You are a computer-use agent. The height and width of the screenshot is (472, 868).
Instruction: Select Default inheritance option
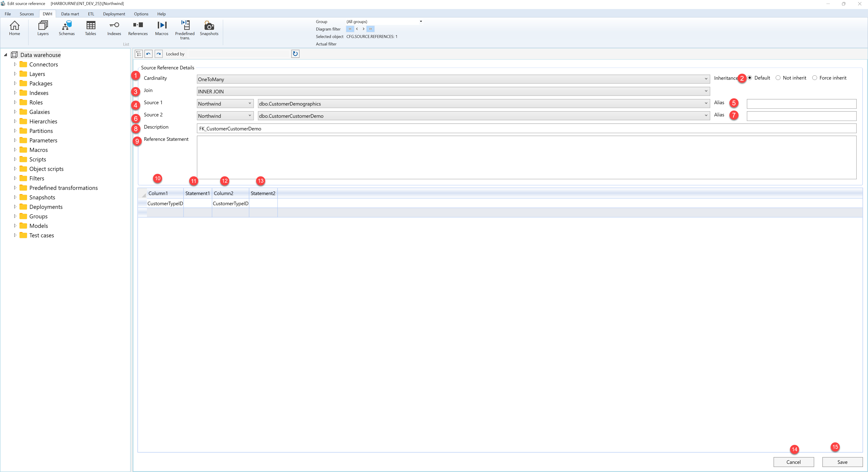[750, 78]
